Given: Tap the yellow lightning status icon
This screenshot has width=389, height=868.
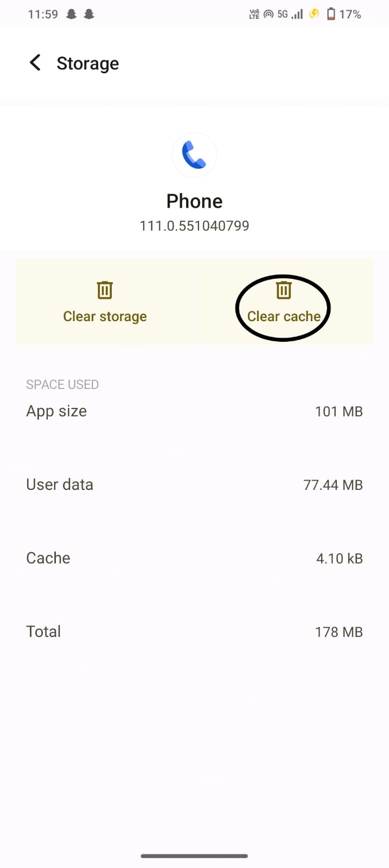Looking at the screenshot, I should pos(314,14).
